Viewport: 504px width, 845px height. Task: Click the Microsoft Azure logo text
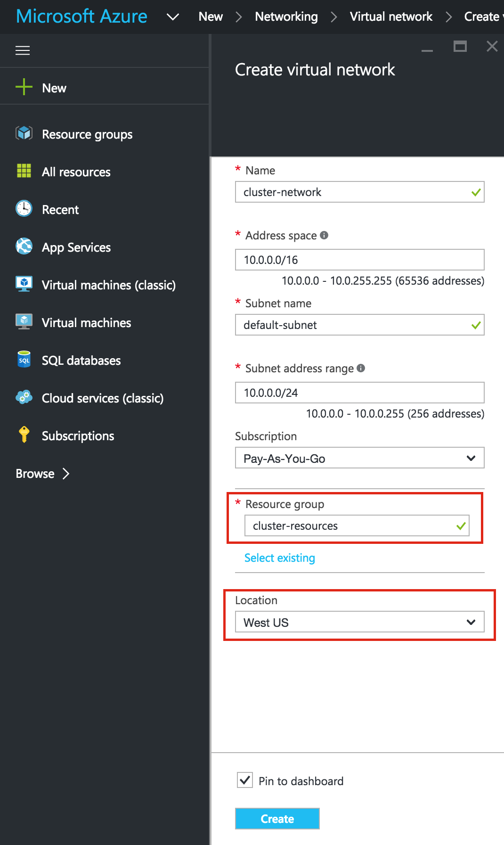pyautogui.click(x=81, y=16)
